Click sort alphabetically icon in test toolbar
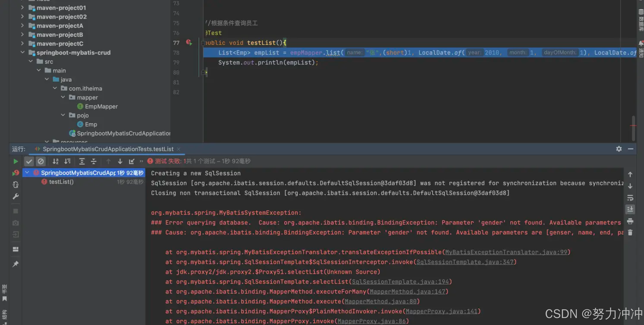The width and height of the screenshot is (644, 325). (56, 161)
